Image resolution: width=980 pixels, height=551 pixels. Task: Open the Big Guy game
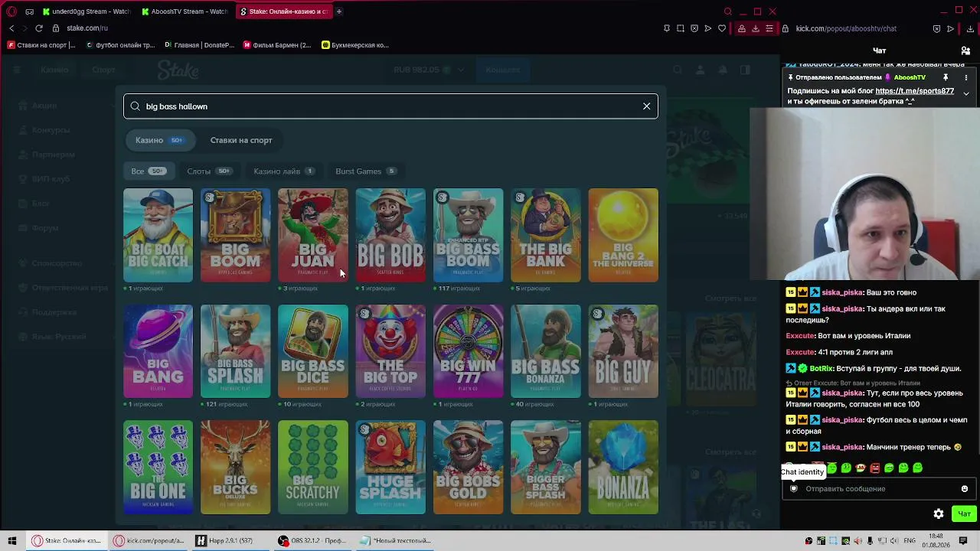(x=623, y=351)
